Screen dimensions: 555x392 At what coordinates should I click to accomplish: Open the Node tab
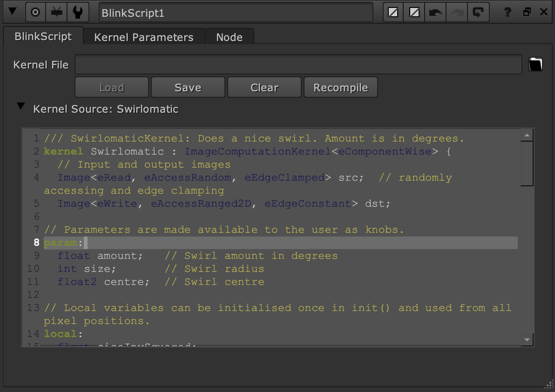coord(229,37)
